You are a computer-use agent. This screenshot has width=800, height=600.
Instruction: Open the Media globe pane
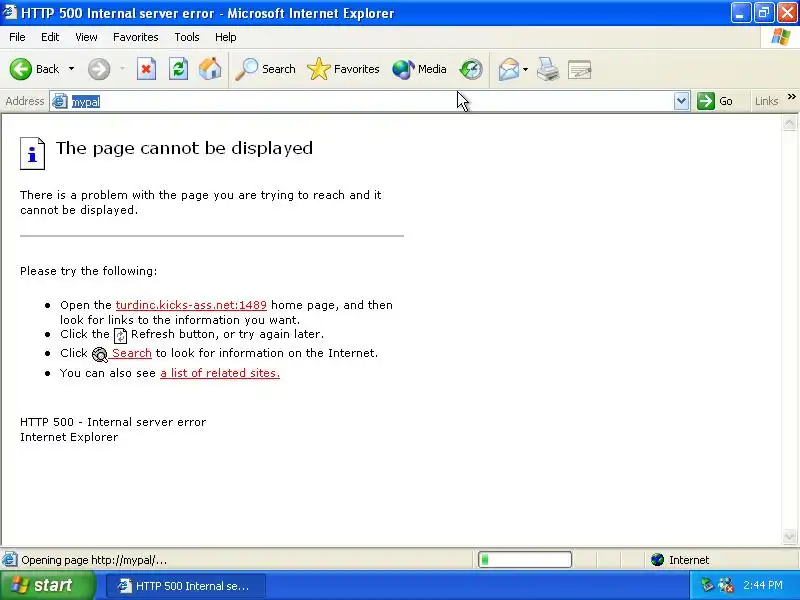click(419, 69)
